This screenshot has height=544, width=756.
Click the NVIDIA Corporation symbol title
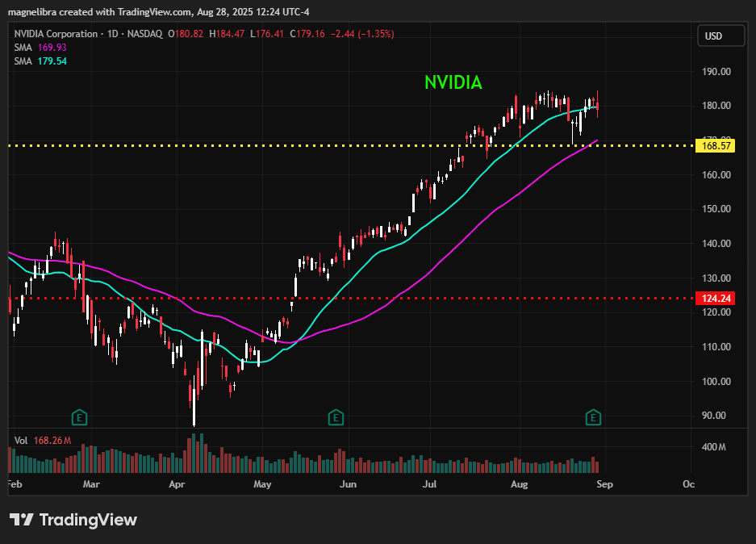point(56,34)
